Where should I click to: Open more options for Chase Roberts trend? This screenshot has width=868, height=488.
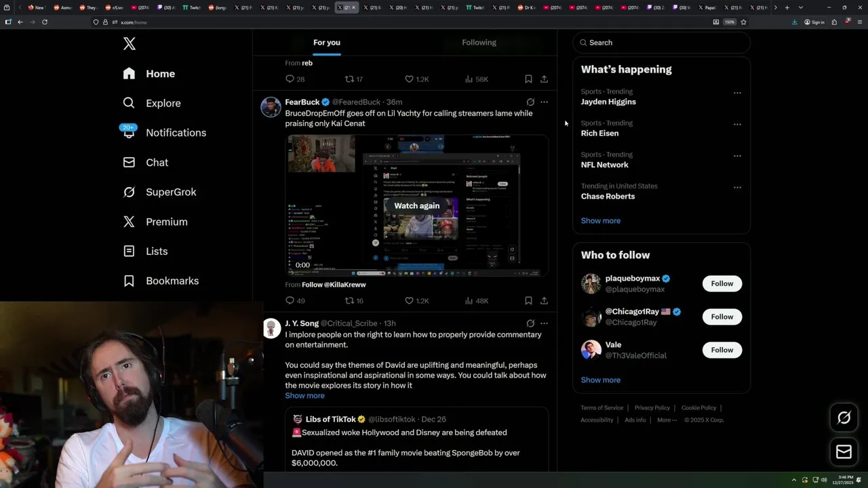click(x=737, y=188)
